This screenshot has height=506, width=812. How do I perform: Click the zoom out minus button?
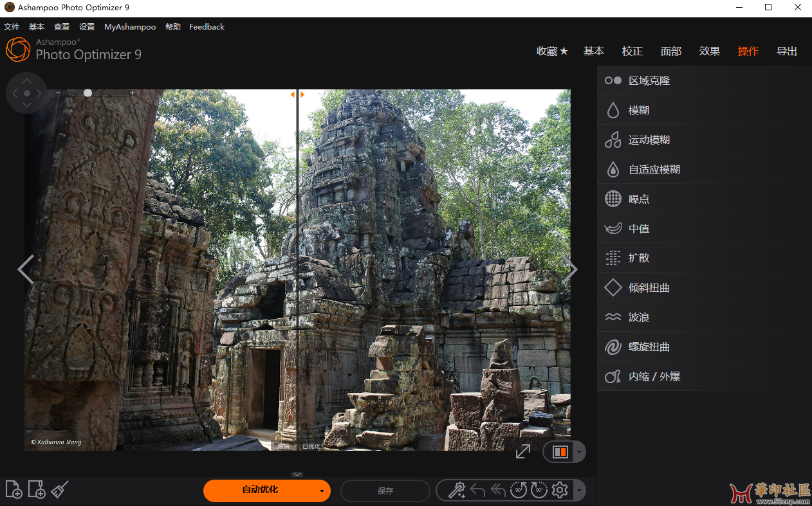(x=58, y=93)
